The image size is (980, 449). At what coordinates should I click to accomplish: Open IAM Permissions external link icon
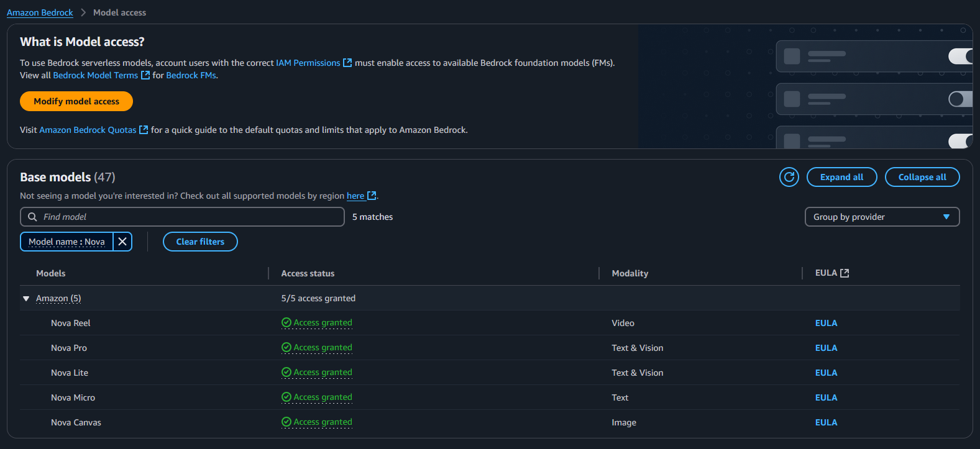point(347,63)
